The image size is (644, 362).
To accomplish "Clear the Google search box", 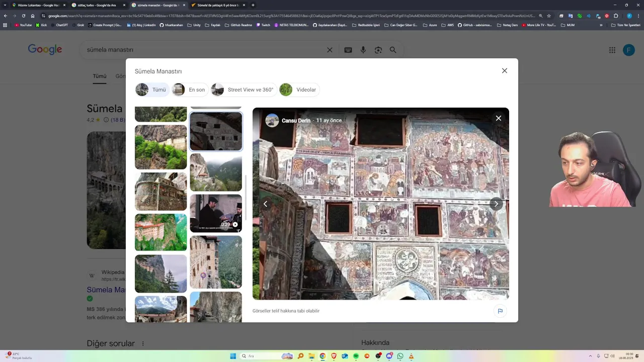I will click(x=330, y=50).
